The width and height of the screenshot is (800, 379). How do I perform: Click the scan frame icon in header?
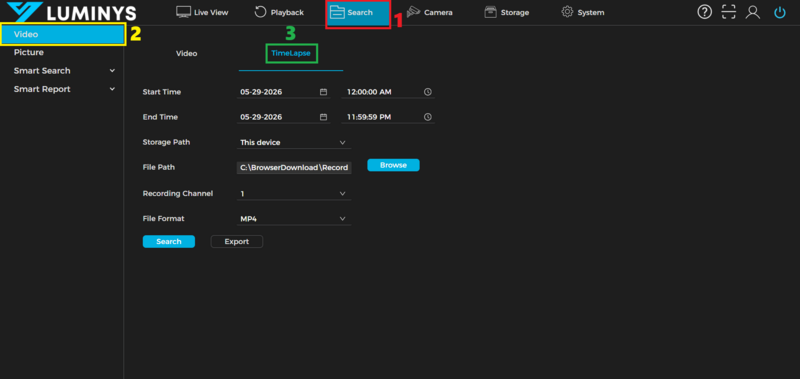[729, 12]
